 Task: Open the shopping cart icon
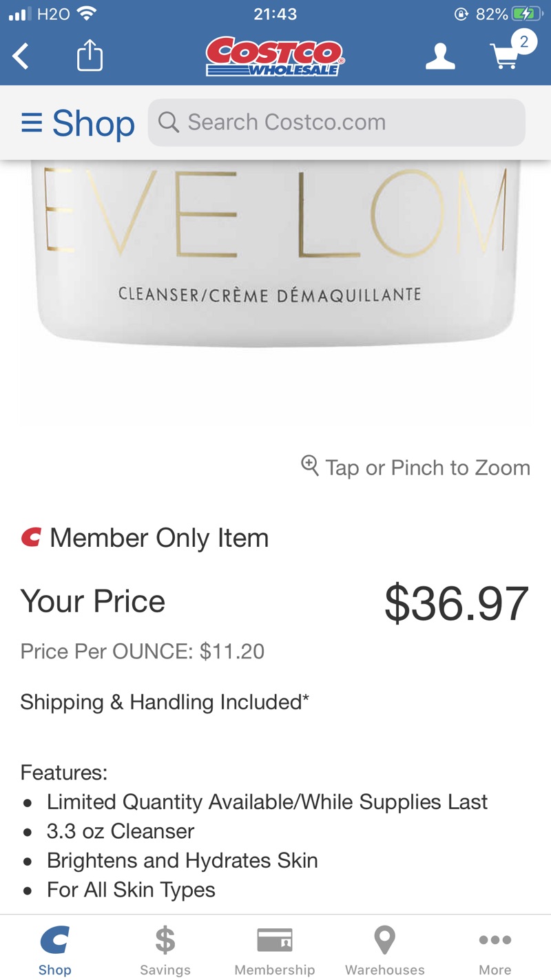pos(506,58)
